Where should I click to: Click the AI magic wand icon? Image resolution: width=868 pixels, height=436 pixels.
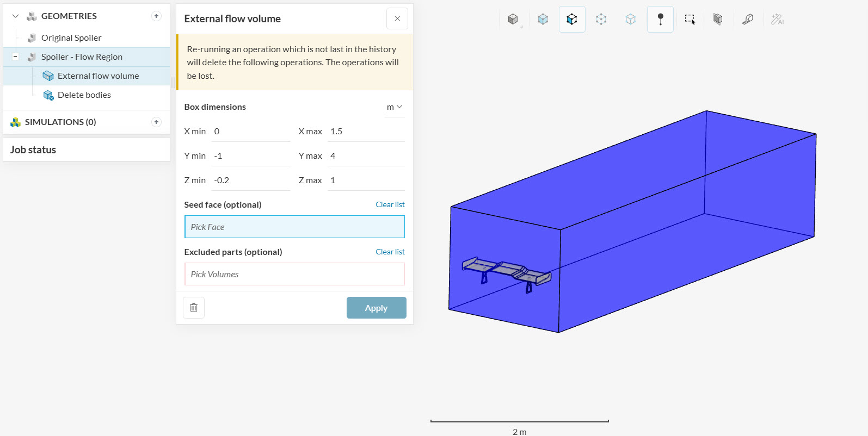pos(777,20)
